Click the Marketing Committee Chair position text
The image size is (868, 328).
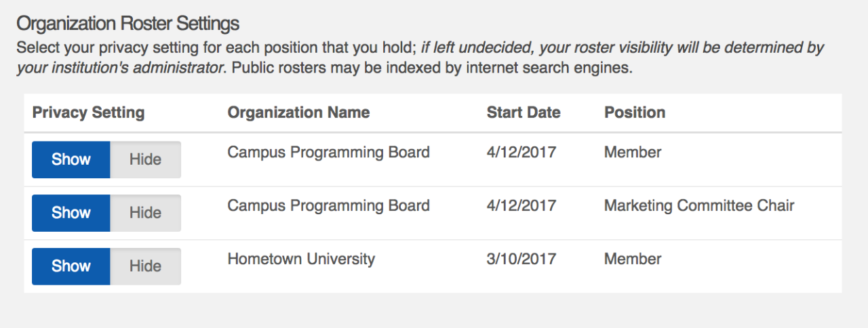699,205
